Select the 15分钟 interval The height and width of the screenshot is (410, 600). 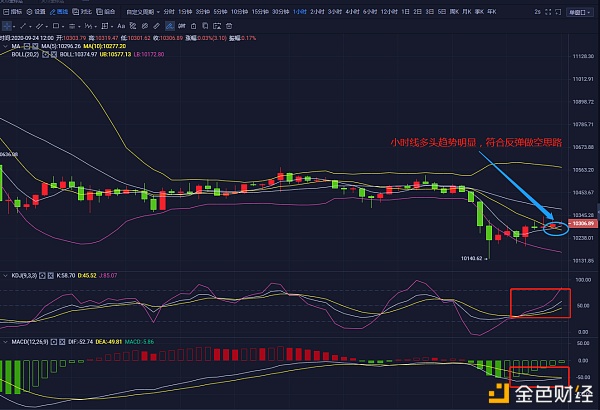point(260,12)
